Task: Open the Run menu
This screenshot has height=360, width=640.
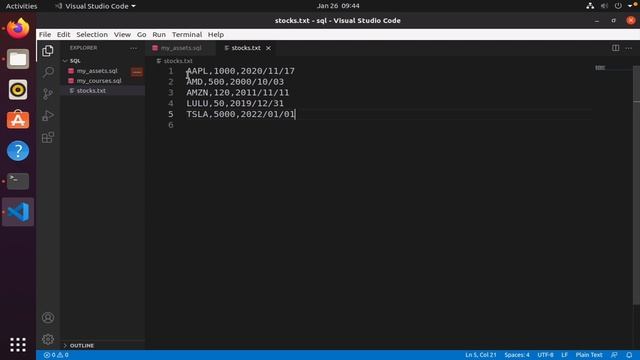Action: pos(159,34)
